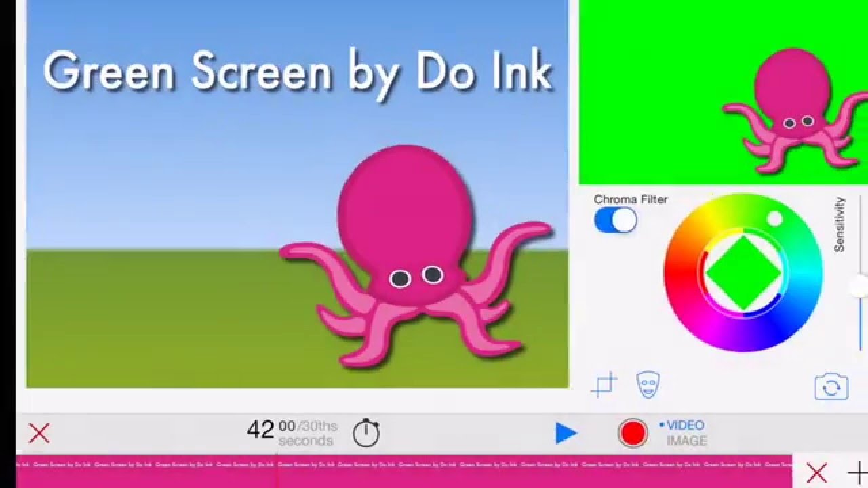Image resolution: width=868 pixels, height=488 pixels.
Task: Open the stopwatch timer icon
Action: pos(366,432)
